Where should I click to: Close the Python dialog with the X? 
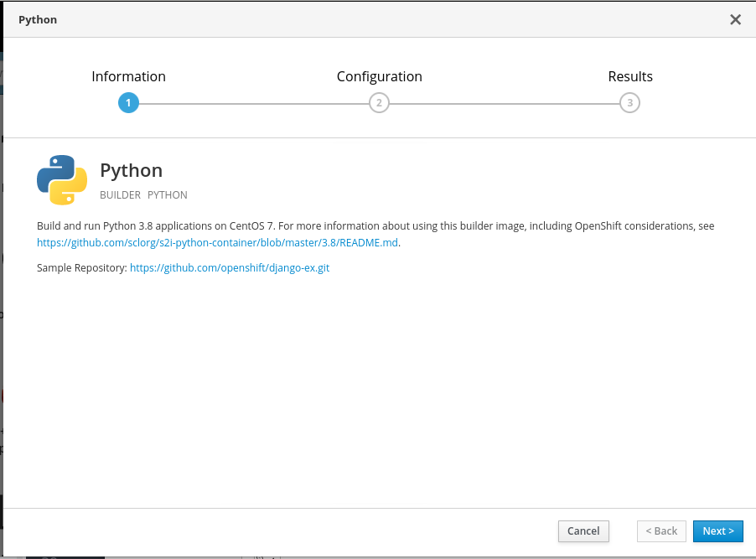735,19
